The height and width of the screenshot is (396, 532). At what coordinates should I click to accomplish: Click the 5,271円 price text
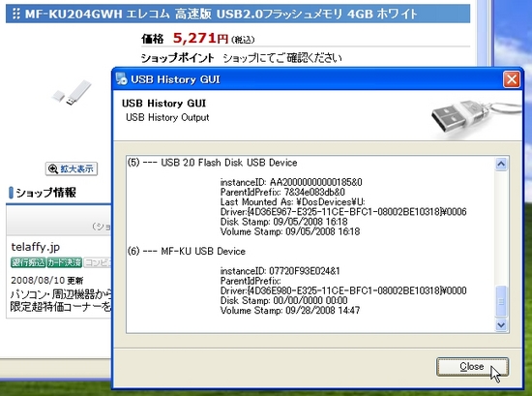pyautogui.click(x=200, y=38)
